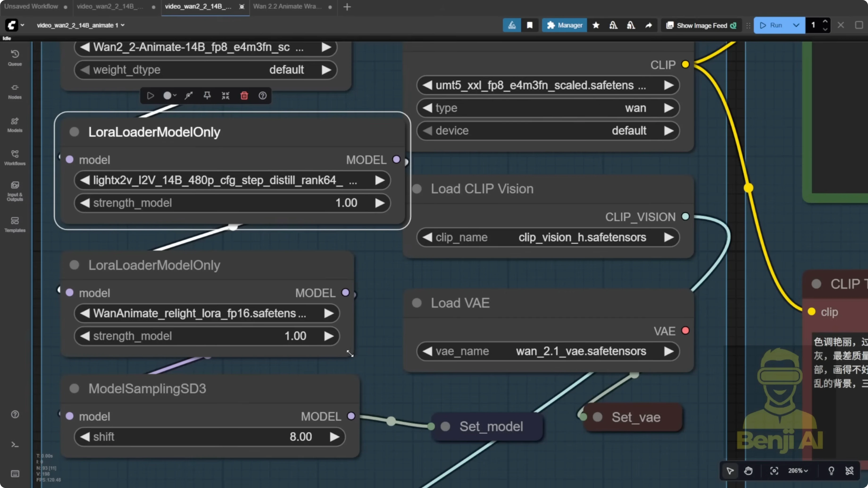Delete the selected node via trash icon
Image resolution: width=868 pixels, height=488 pixels.
click(244, 96)
